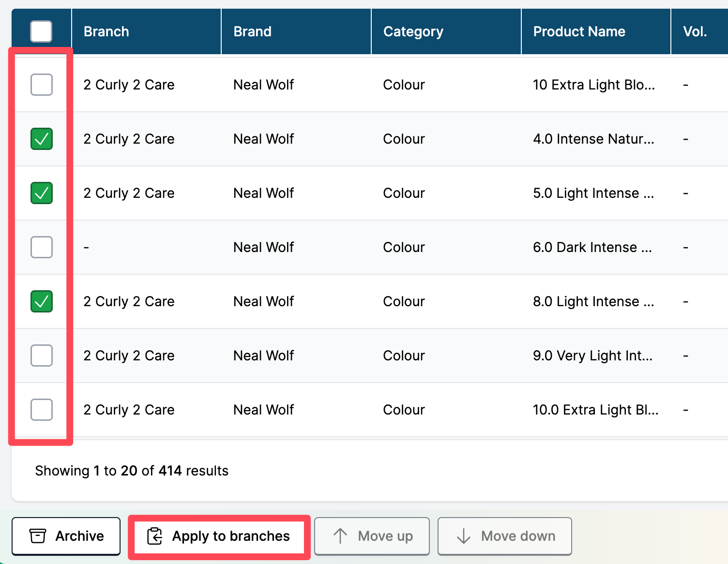Click the Move up arrow icon

340,536
